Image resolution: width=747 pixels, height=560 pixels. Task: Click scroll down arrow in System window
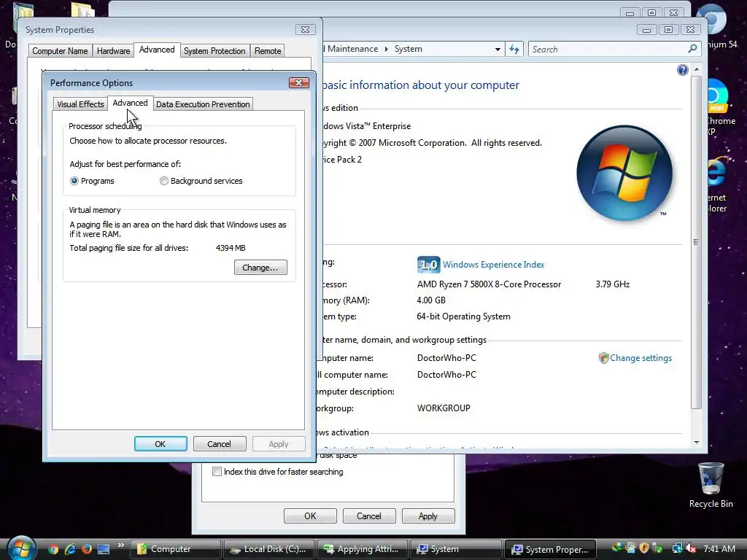click(x=697, y=443)
